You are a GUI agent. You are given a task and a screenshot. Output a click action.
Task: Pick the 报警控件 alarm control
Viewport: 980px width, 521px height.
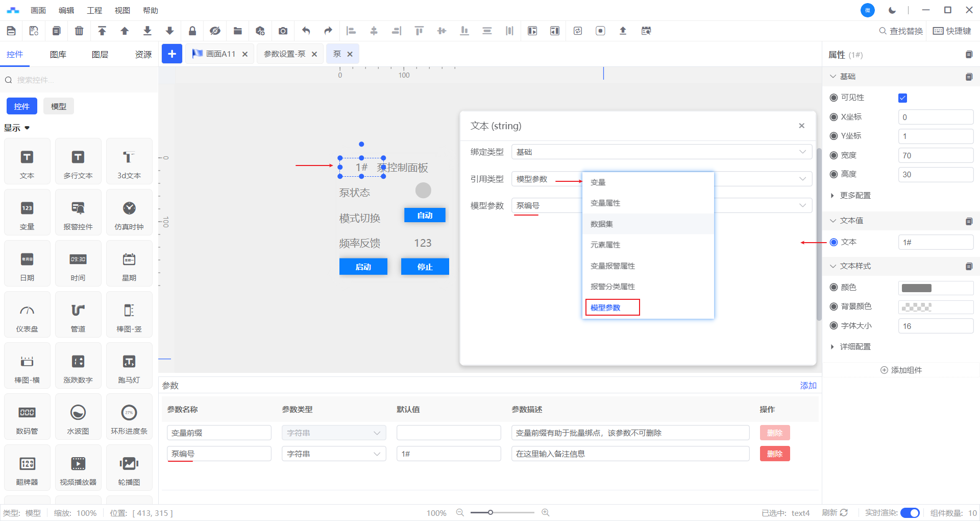coord(78,213)
